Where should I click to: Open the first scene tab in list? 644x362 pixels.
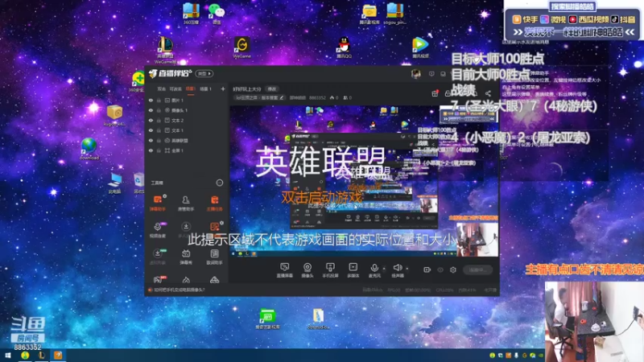coord(161,88)
